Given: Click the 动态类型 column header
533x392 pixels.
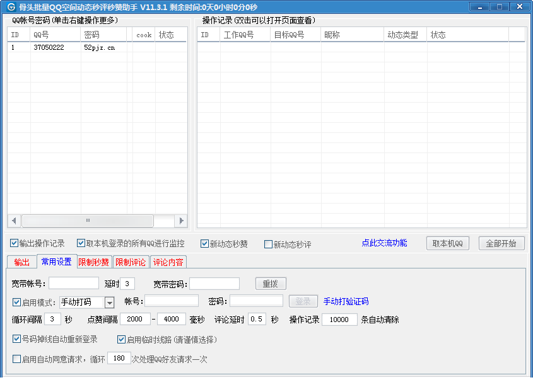Looking at the screenshot, I should click(x=406, y=35).
